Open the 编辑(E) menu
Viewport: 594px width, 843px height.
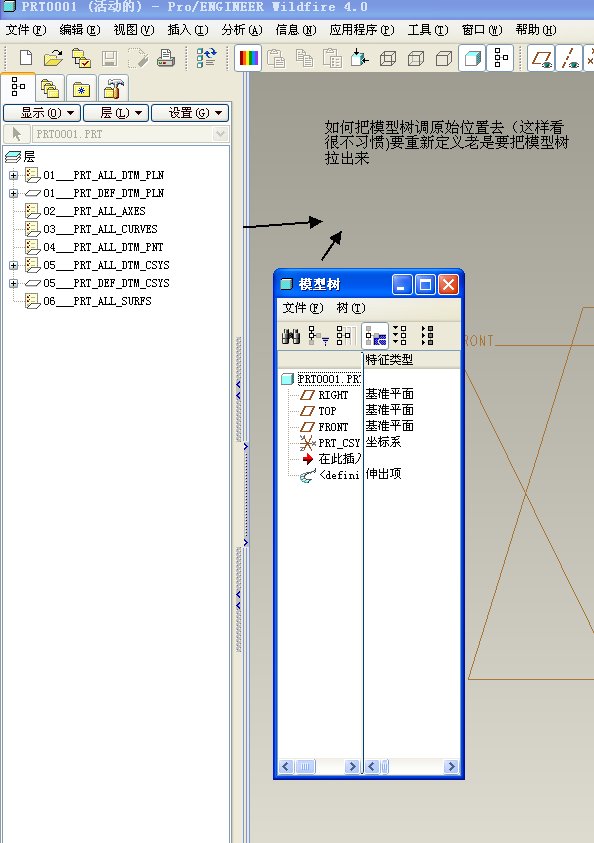point(80,30)
